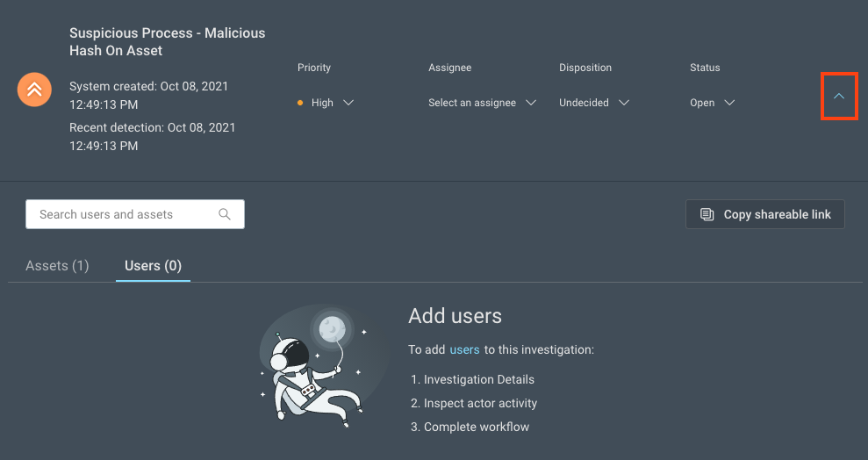The image size is (868, 460).
Task: Collapse the investigation header with the chevron
Action: (838, 97)
